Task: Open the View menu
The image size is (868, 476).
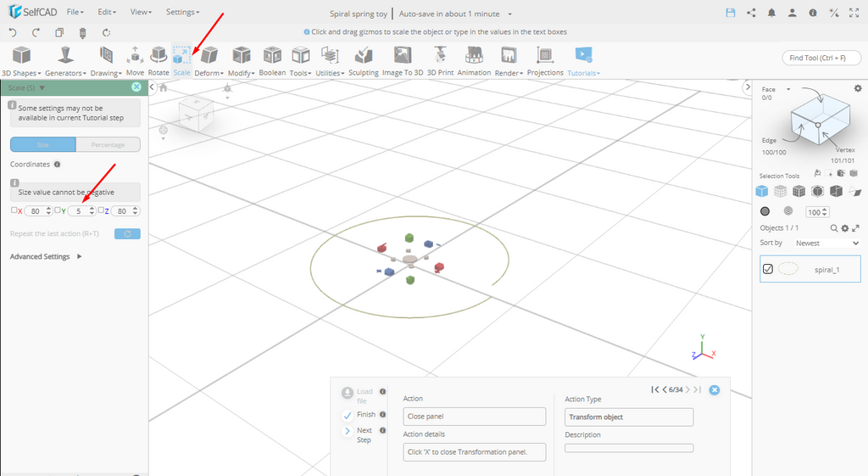Action: (x=141, y=12)
